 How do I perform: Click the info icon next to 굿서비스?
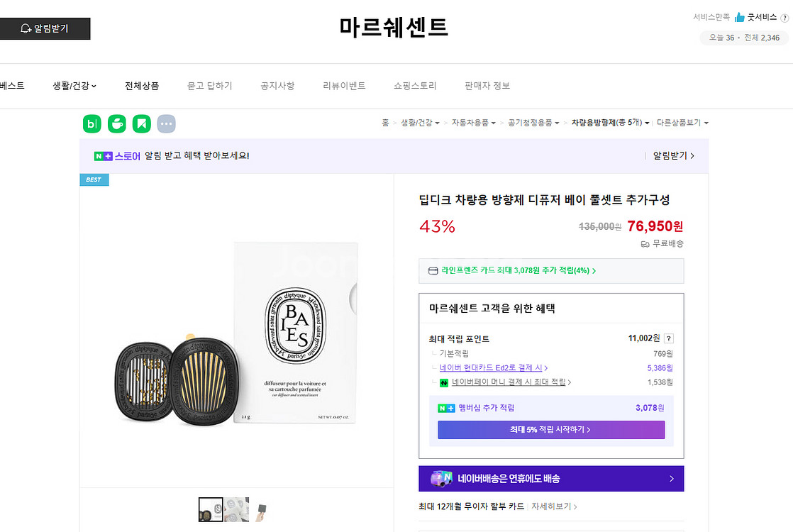pos(783,17)
